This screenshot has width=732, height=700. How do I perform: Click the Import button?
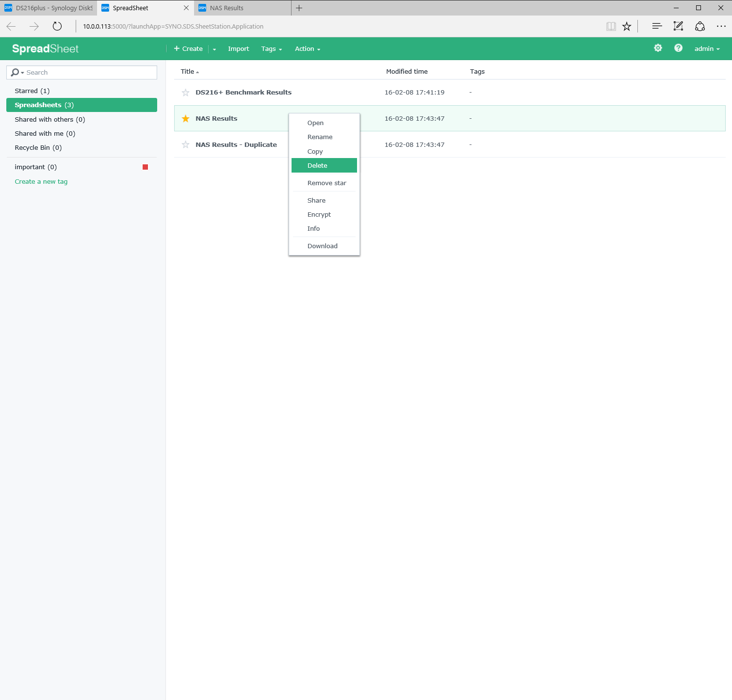point(238,49)
